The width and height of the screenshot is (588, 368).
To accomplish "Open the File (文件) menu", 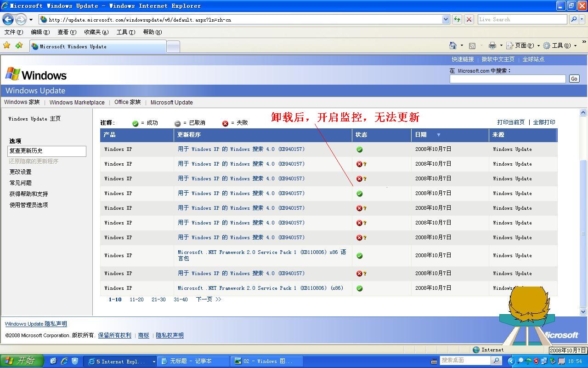I will click(x=14, y=32).
